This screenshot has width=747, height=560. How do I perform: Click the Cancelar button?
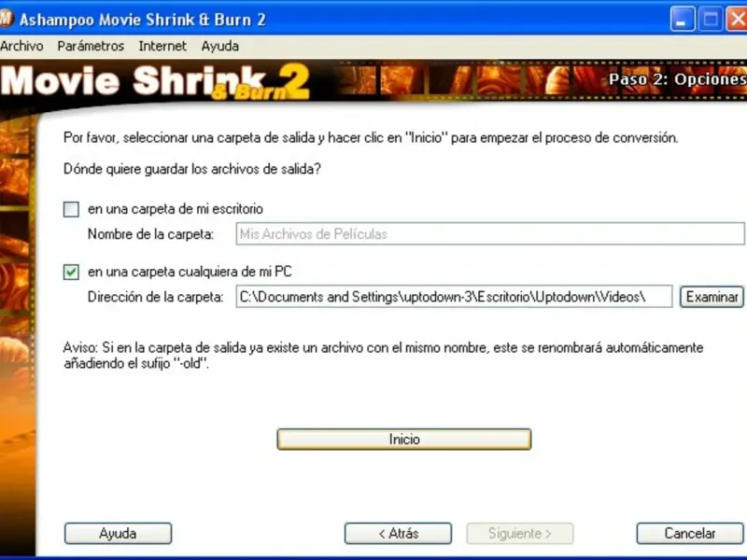click(x=690, y=533)
